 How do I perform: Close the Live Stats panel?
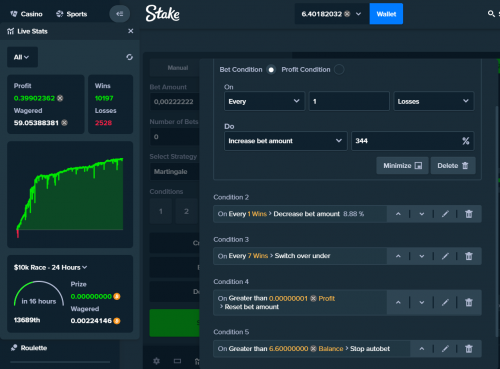tap(131, 31)
